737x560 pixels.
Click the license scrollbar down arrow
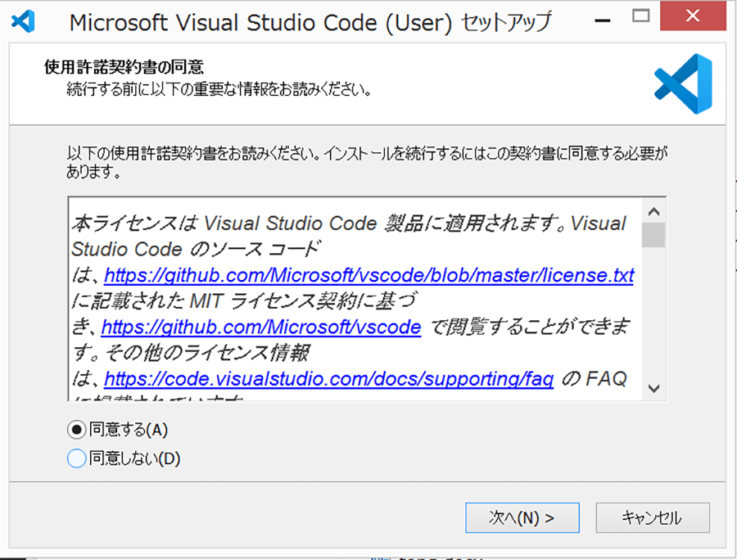point(653,389)
